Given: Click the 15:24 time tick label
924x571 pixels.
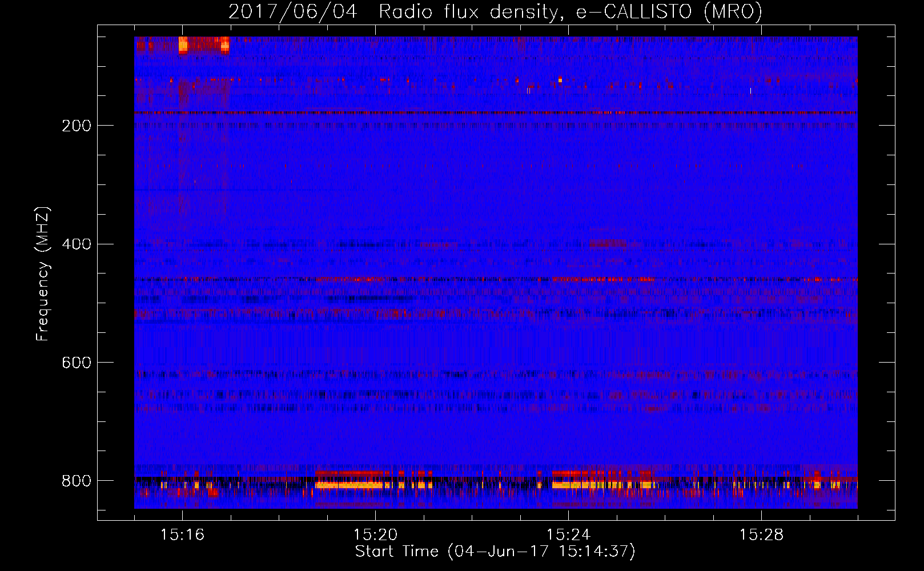Looking at the screenshot, I should point(568,534).
